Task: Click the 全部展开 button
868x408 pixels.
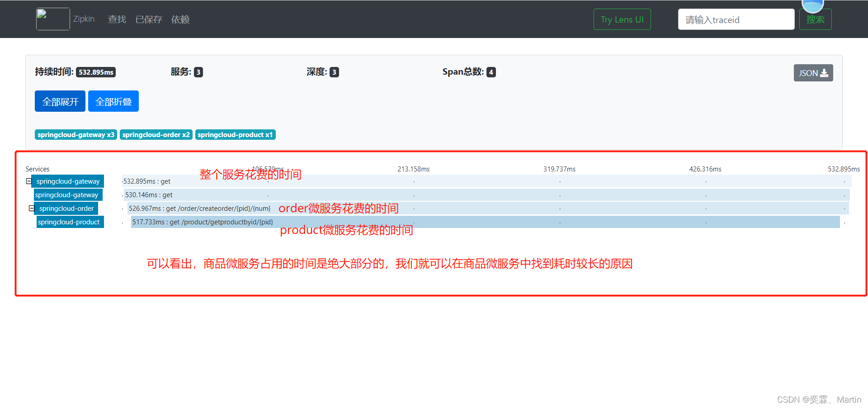Action: 60,101
